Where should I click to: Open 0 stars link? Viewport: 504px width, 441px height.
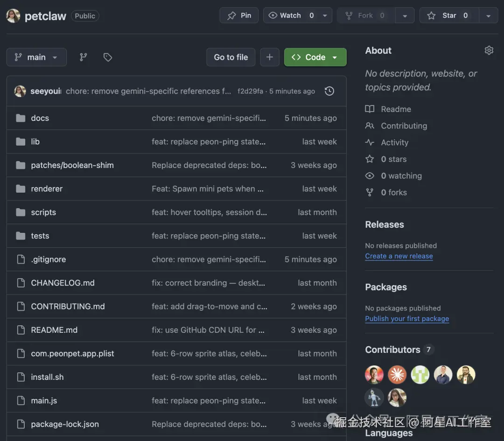[x=394, y=159]
